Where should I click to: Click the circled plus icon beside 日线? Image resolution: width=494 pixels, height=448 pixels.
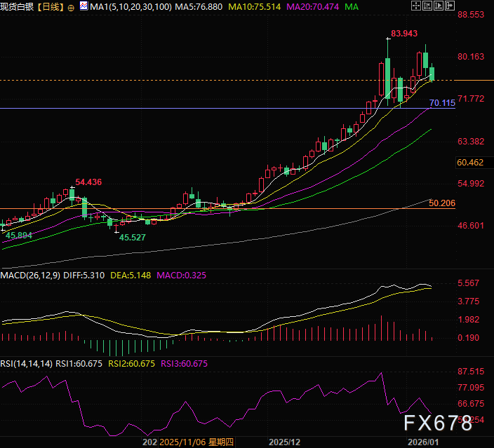72,7
